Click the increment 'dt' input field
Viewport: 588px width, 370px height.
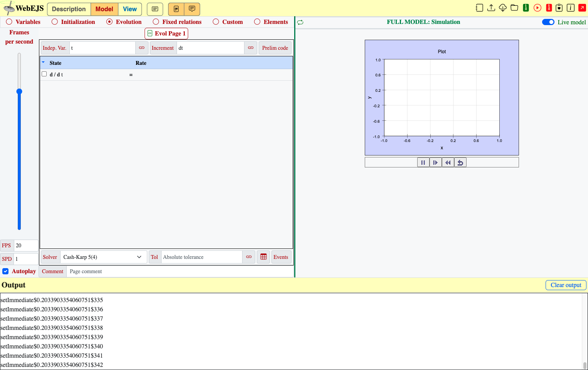(x=211, y=48)
